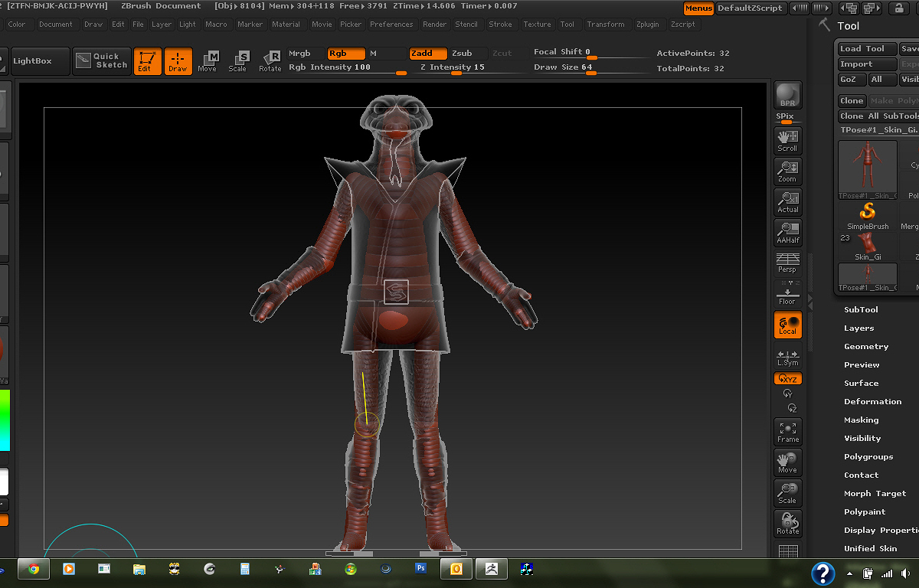
Task: Expand the Masking section
Action: click(862, 420)
